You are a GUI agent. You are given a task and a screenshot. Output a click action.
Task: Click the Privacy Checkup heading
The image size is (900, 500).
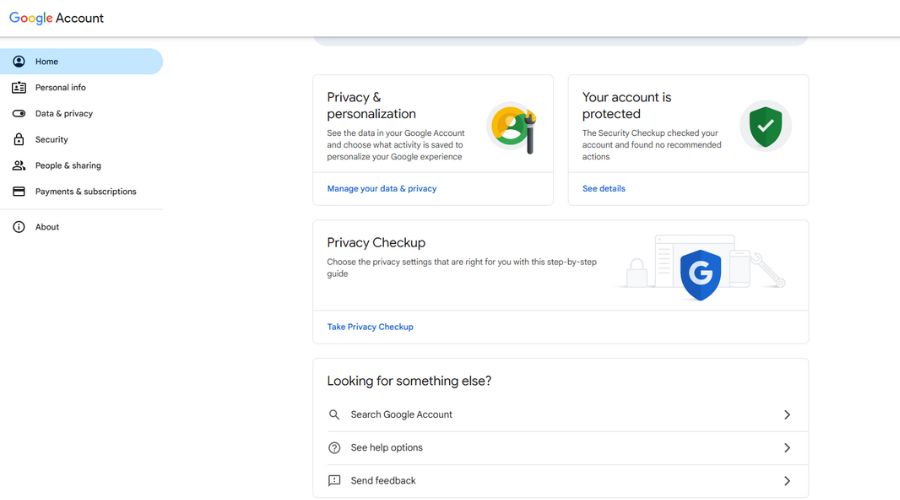point(376,243)
